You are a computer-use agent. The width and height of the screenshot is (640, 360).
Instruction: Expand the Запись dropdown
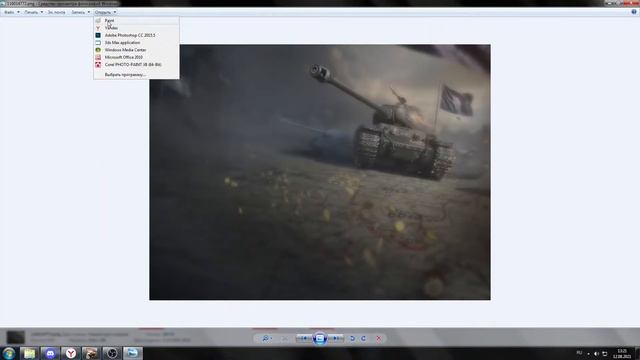[x=80, y=12]
